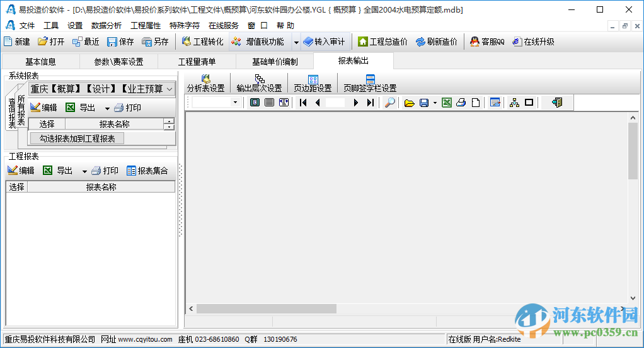Open zoom level combo box in preview toolbar
The image size is (644, 348).
coord(216,102)
